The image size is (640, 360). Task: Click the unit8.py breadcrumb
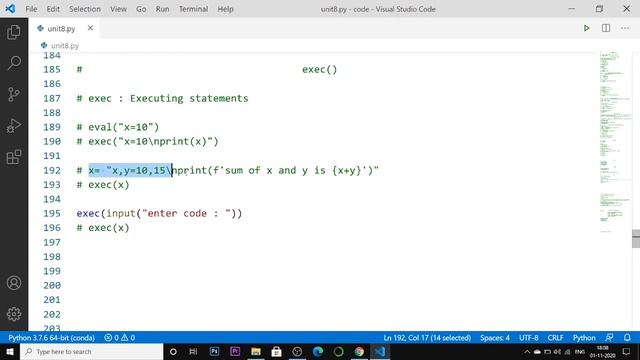click(60, 46)
